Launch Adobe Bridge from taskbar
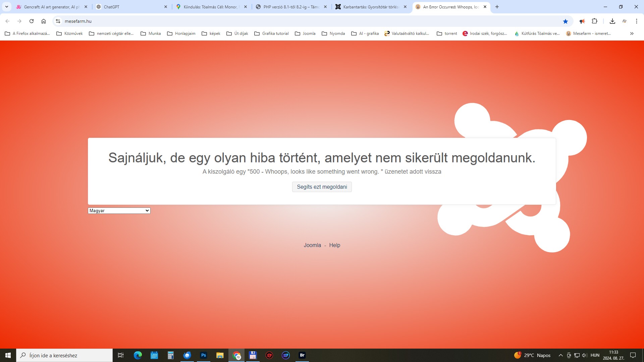This screenshot has width=644, height=362. coord(302,355)
